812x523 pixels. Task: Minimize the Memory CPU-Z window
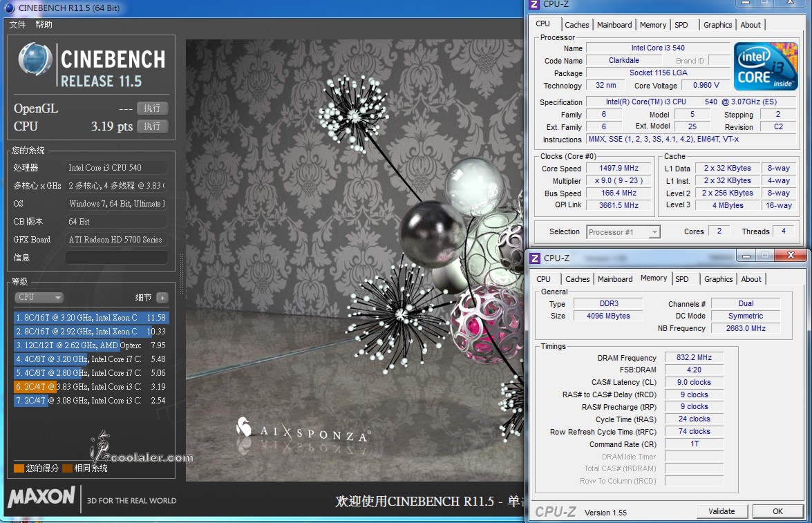click(746, 256)
